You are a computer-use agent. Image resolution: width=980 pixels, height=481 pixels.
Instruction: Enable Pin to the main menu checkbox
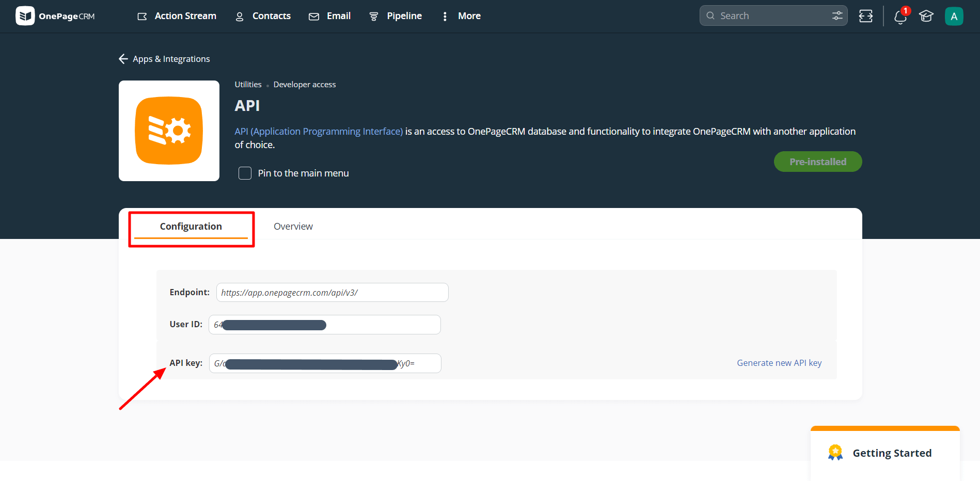click(245, 173)
